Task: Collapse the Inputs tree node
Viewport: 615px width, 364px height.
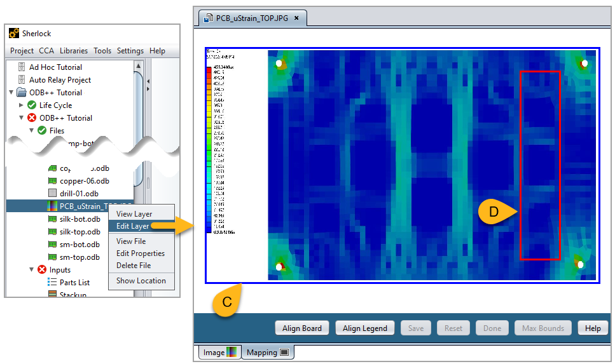Action: 31,269
